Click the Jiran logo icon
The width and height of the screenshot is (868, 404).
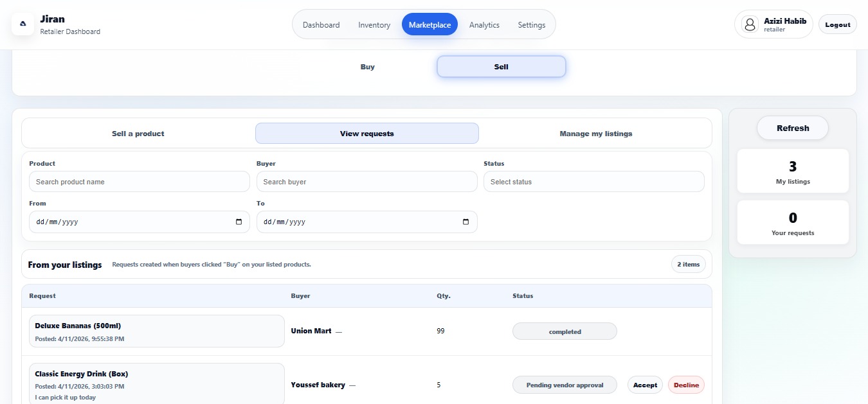(23, 24)
